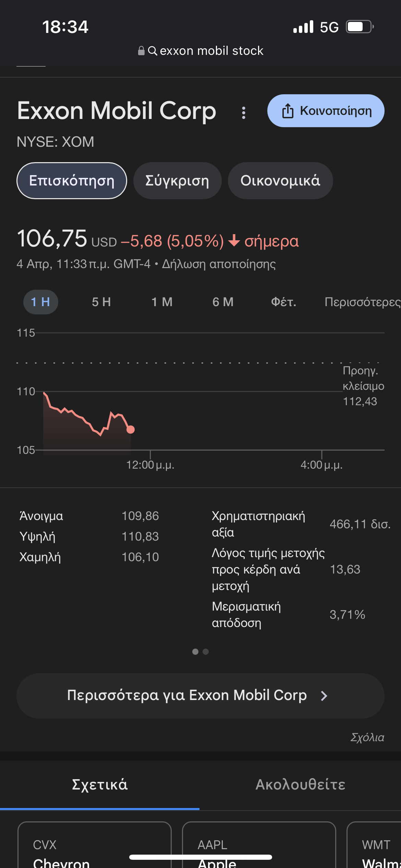Select the 1 H time range
The height and width of the screenshot is (868, 401).
coord(40,302)
